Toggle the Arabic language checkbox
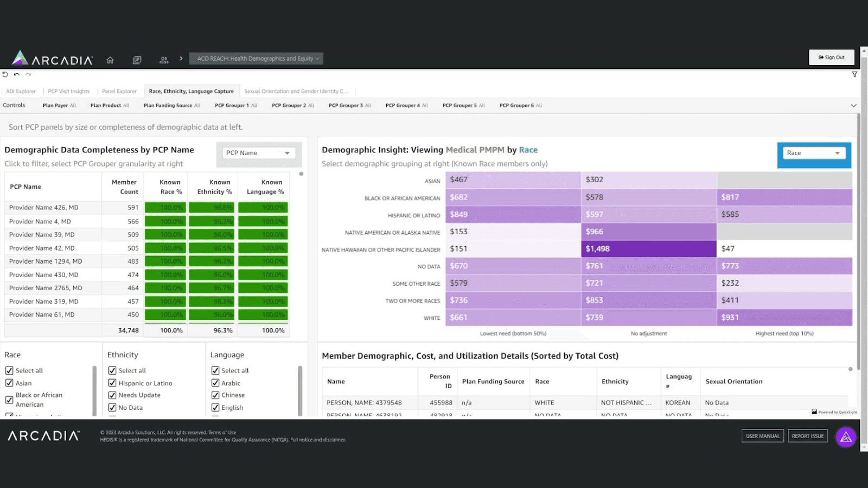This screenshot has width=868, height=488. 215,383
